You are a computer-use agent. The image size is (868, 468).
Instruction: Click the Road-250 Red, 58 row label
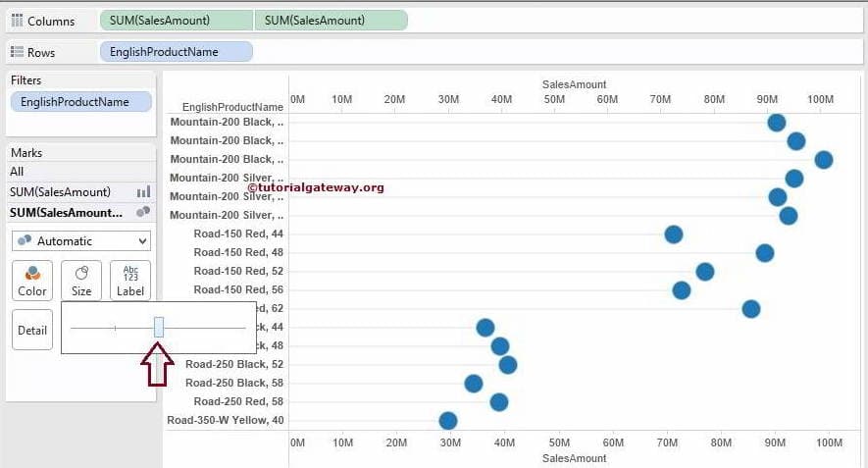238,401
